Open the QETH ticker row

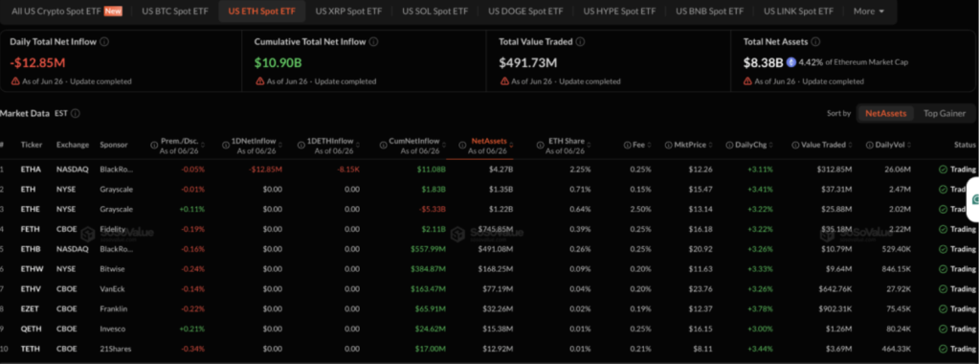pyautogui.click(x=490, y=329)
